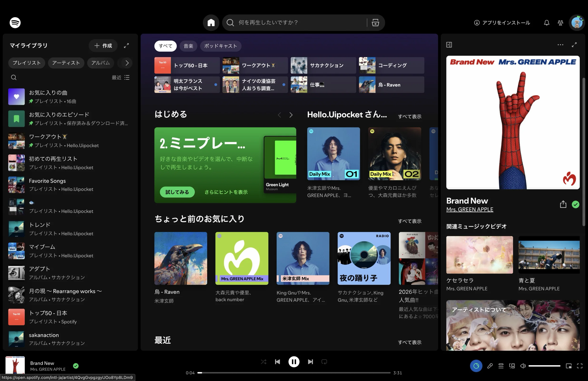Toggle saved check beside Brand New title
The width and height of the screenshot is (588, 381).
click(575, 204)
